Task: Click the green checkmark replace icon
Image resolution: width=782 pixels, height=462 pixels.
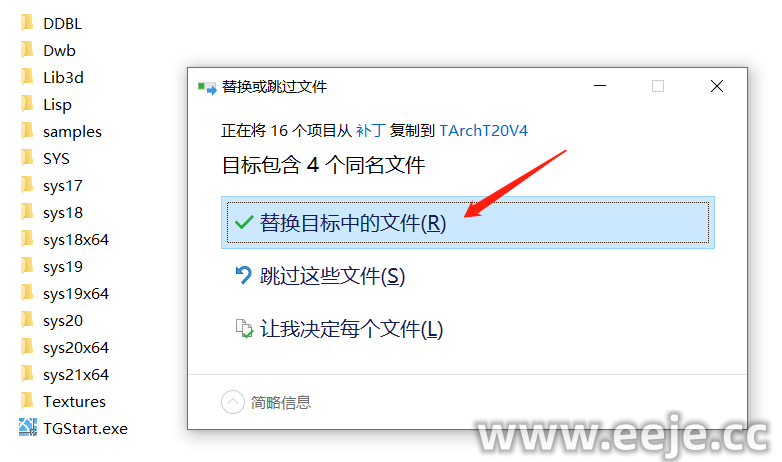Action: (244, 222)
